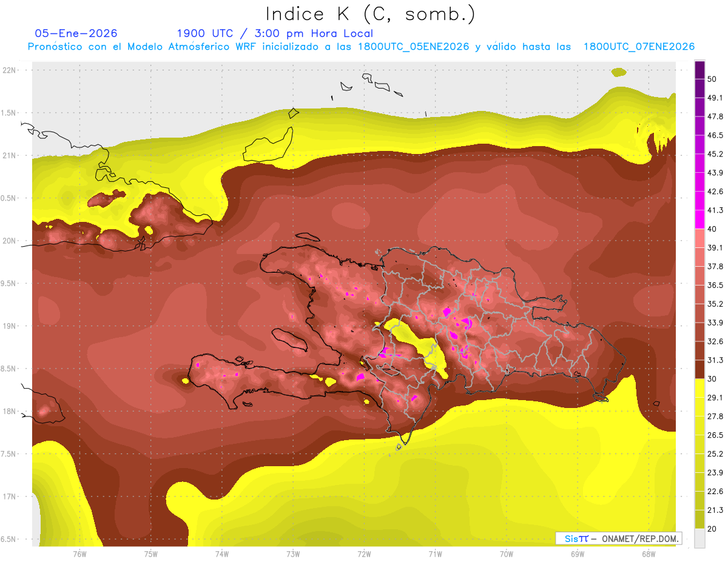Click the 18N latitude axis label
The image size is (728, 562).
click(x=10, y=411)
